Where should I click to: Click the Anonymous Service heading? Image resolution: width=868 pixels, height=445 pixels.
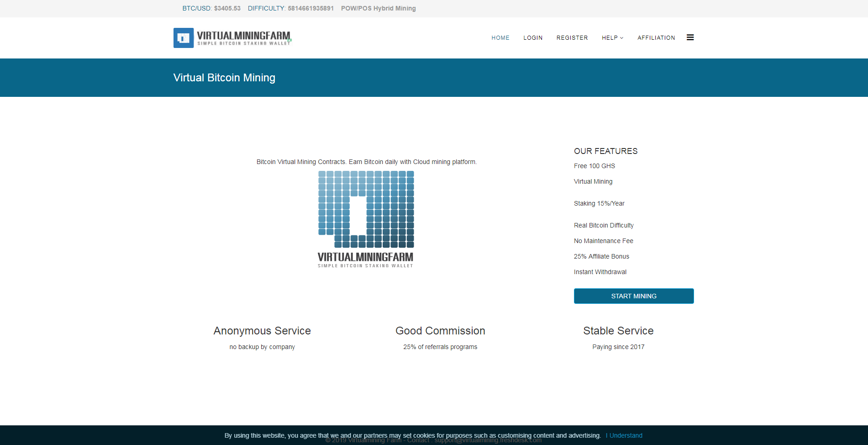point(262,331)
